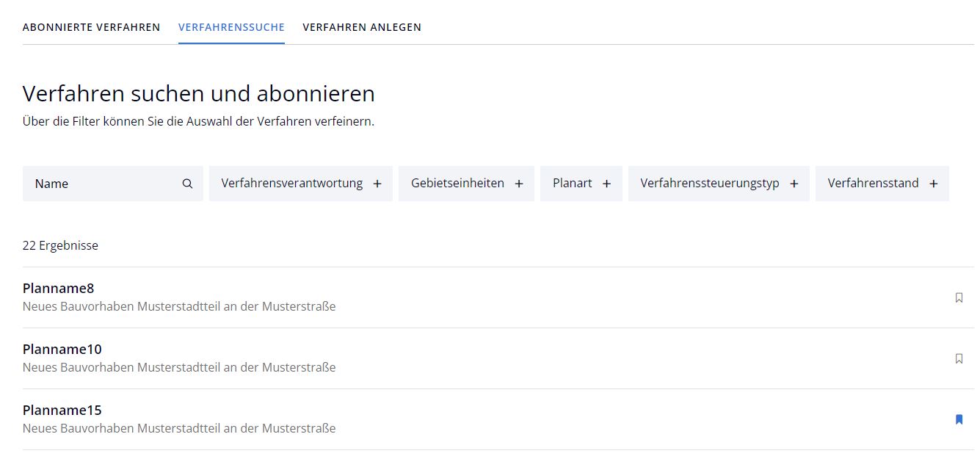Abonnieren Sie Planname8 via its bookmark toggle
This screenshot has width=980, height=459.
(959, 297)
